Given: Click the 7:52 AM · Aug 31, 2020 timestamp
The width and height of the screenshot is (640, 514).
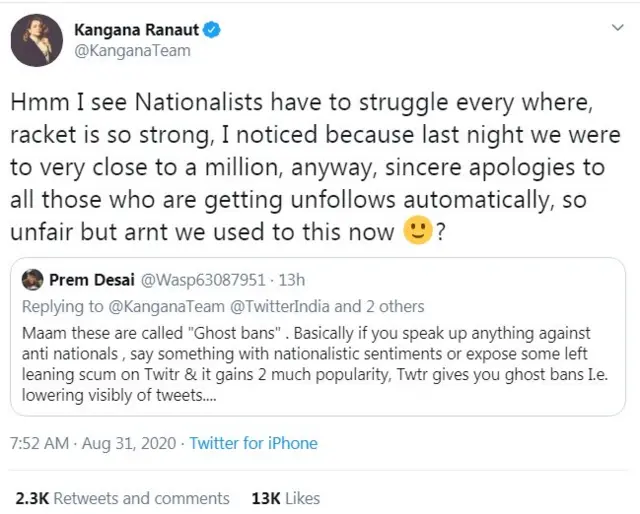Looking at the screenshot, I should (94, 443).
